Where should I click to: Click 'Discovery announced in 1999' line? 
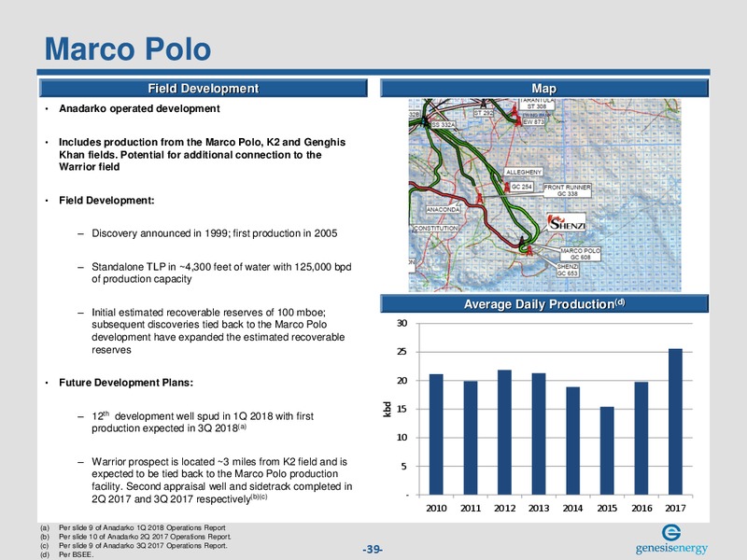[x=215, y=233]
